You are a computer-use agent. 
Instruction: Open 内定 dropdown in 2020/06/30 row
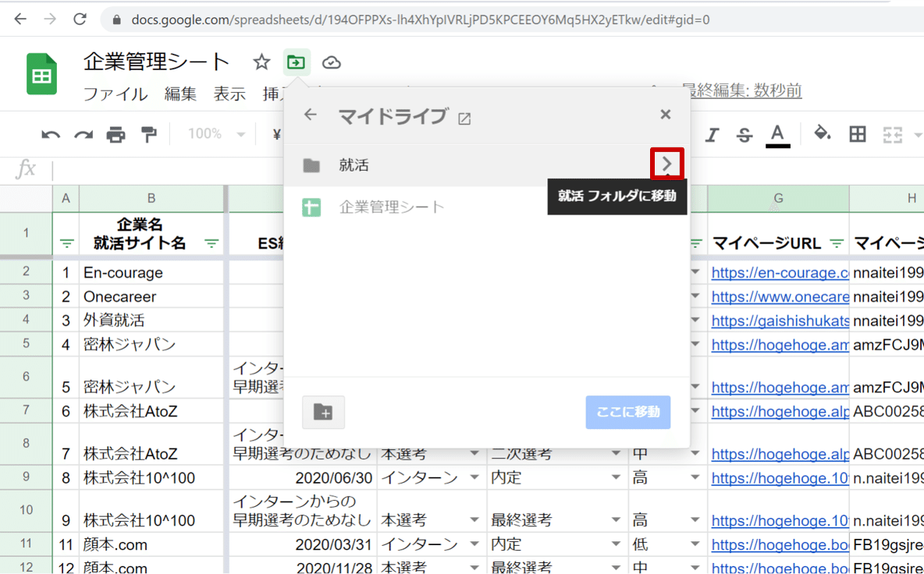pyautogui.click(x=616, y=477)
